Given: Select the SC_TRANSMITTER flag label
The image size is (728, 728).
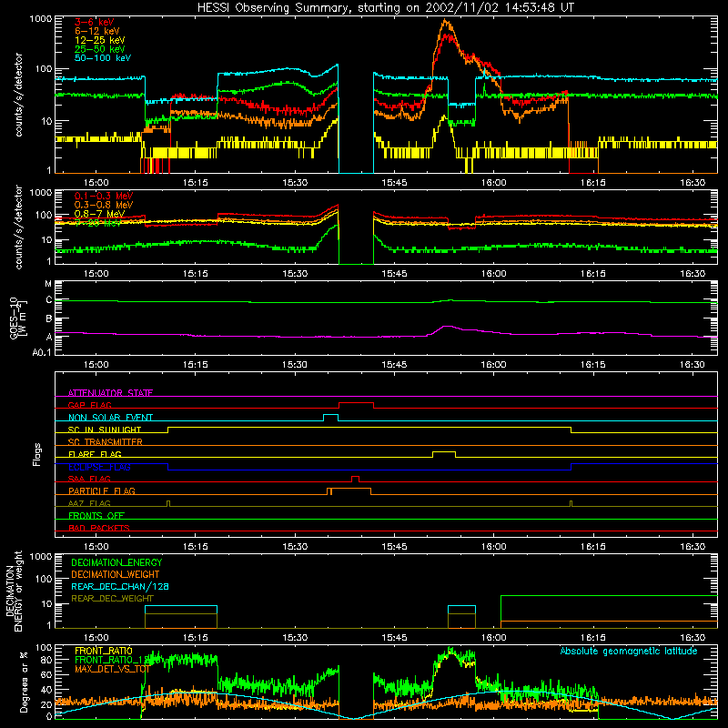Looking at the screenshot, I should (x=106, y=442).
